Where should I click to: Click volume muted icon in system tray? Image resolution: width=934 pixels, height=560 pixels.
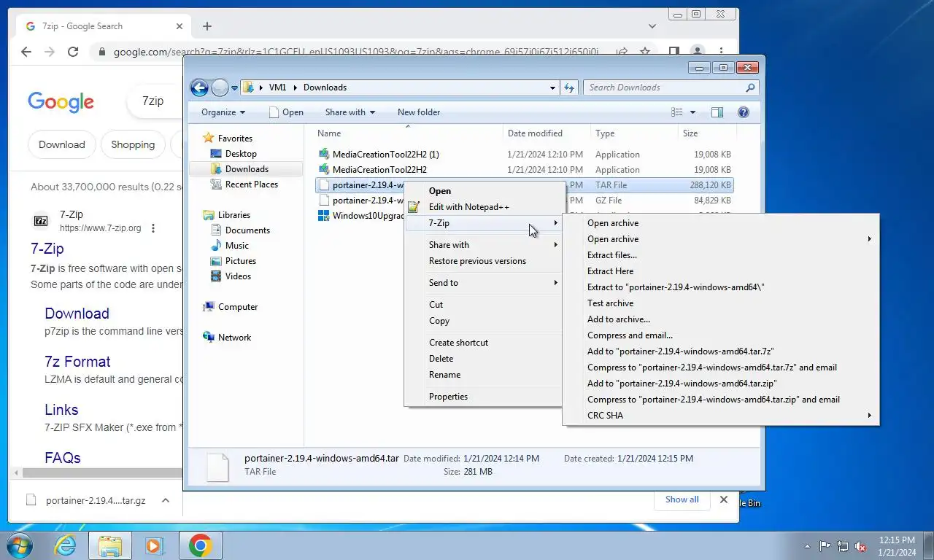[x=860, y=546]
